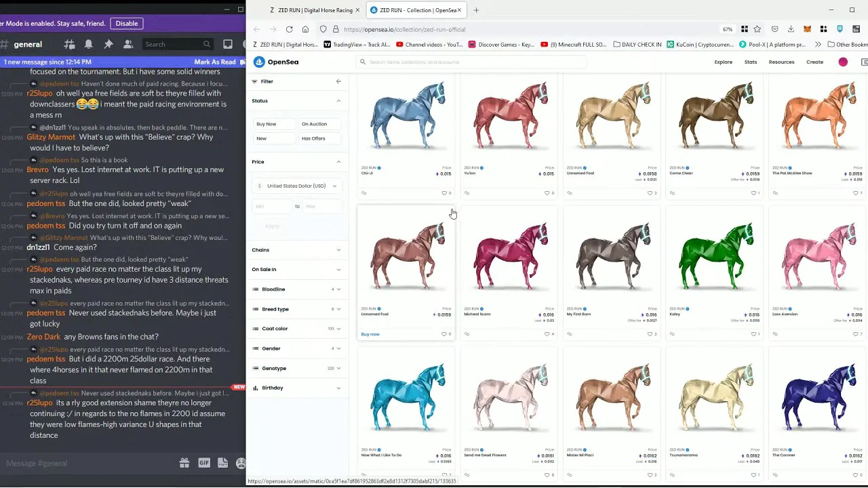Collapse the Status filter section
Viewport: 868px width, 488px height.
click(x=296, y=101)
